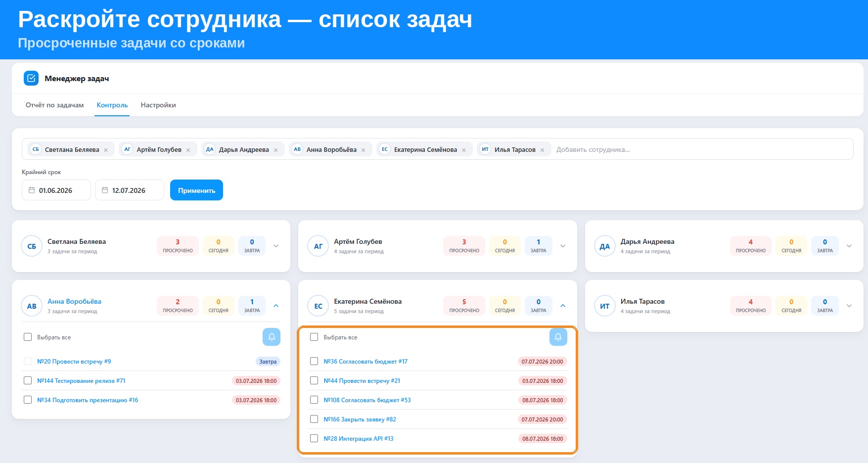Image resolution: width=868 pixels, height=463 pixels.
Task: Click calendar icon of start date 01.06.2026
Action: click(x=32, y=190)
